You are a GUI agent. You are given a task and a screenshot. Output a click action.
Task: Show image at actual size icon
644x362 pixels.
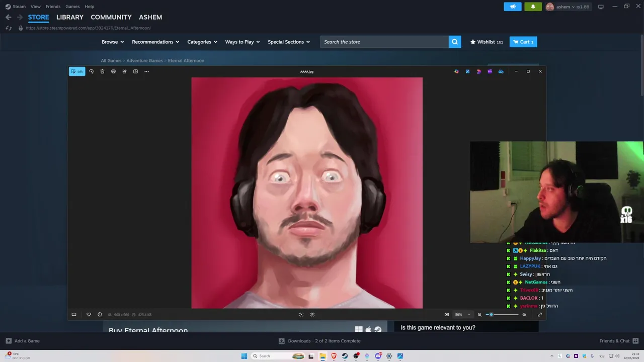[x=446, y=314]
